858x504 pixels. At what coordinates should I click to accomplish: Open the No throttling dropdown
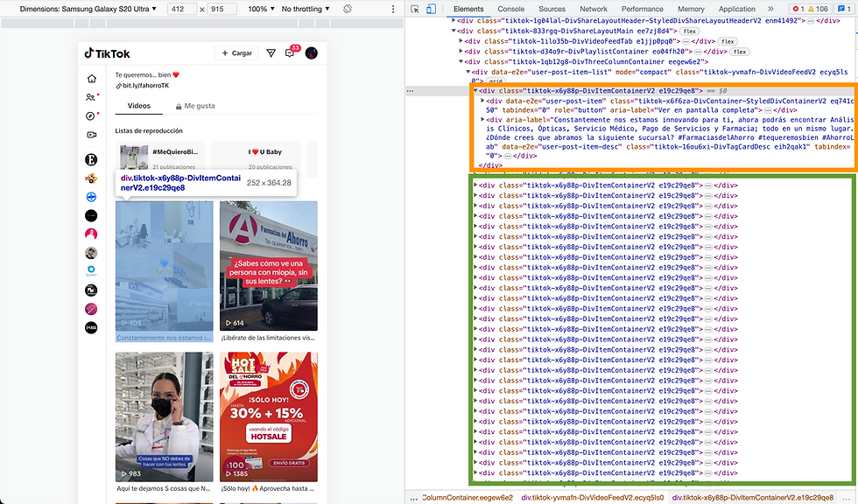306,9
